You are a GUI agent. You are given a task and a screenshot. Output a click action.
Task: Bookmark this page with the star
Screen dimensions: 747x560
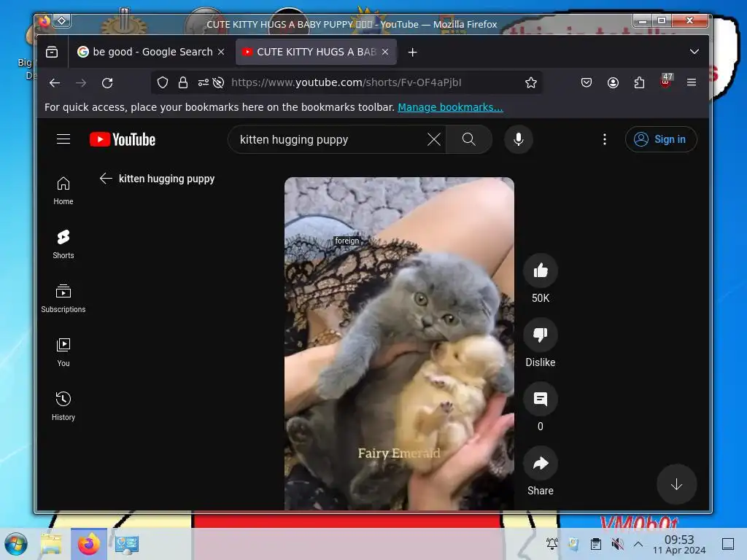[531, 82]
